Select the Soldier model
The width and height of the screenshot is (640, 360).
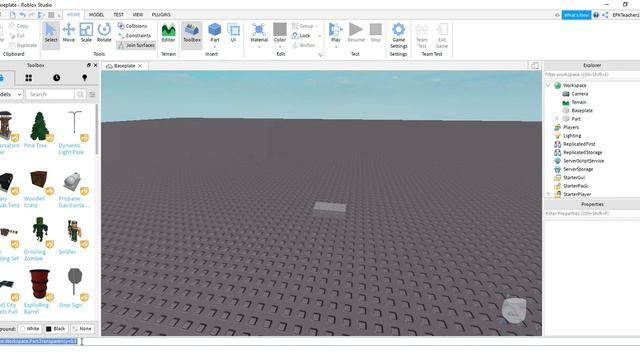pyautogui.click(x=73, y=237)
